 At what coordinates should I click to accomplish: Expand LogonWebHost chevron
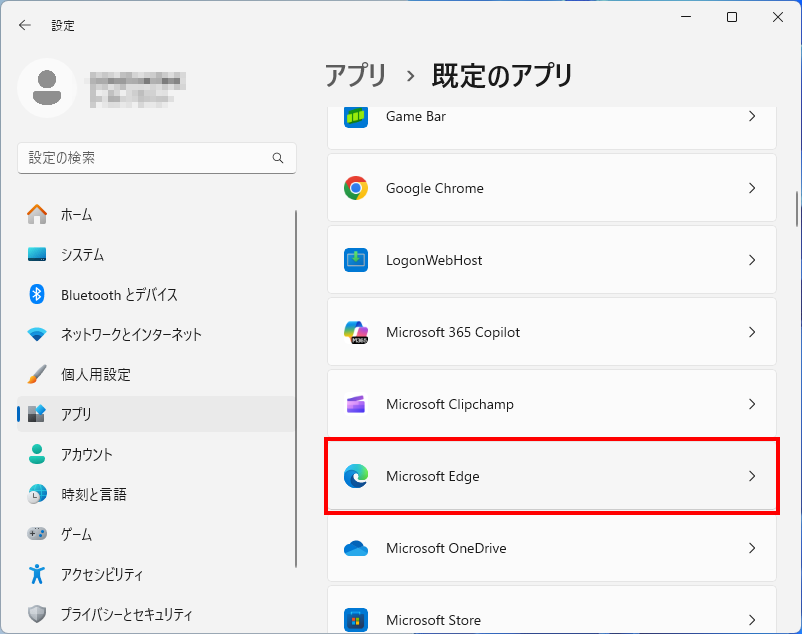[752, 260]
